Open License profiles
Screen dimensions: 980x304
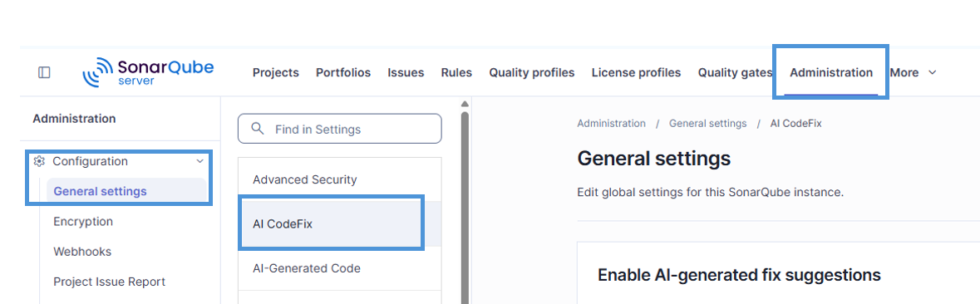pyautogui.click(x=636, y=72)
